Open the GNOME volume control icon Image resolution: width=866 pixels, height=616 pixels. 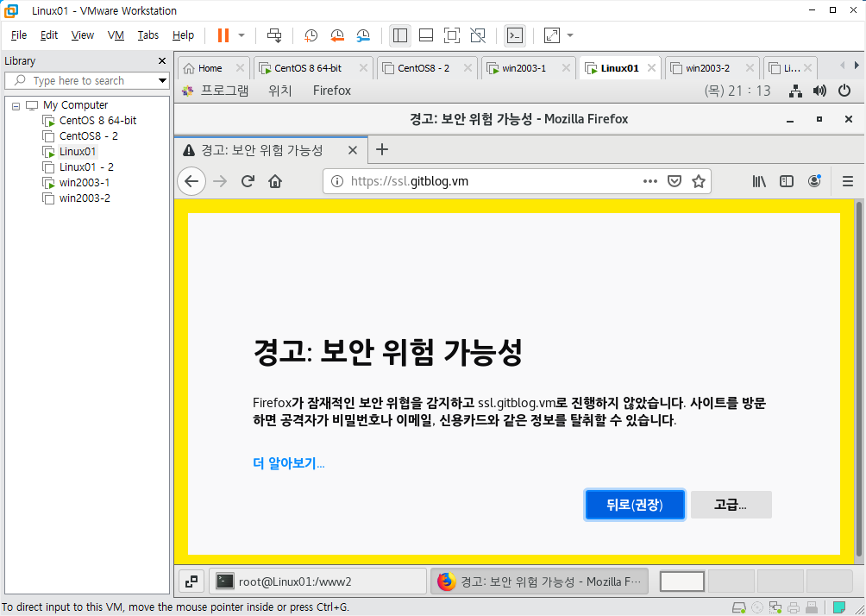819,91
